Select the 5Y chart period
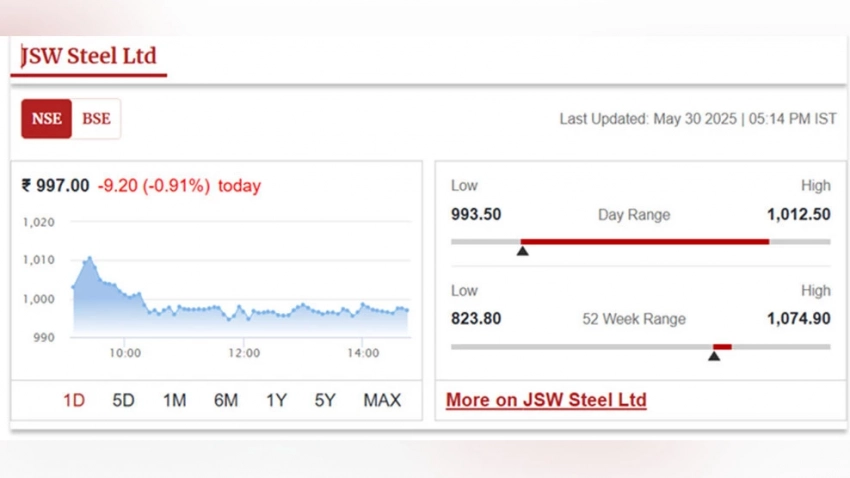This screenshot has height=478, width=850. click(x=325, y=401)
